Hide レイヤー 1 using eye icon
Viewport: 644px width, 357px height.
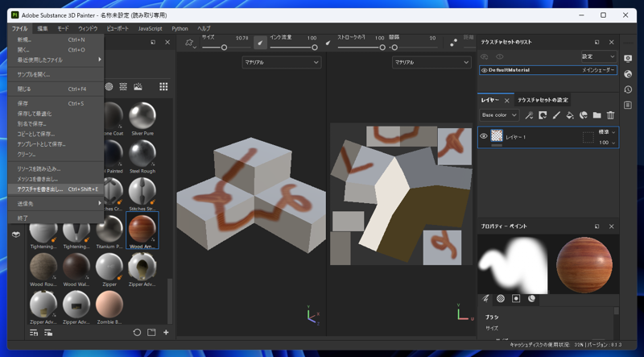(x=484, y=136)
